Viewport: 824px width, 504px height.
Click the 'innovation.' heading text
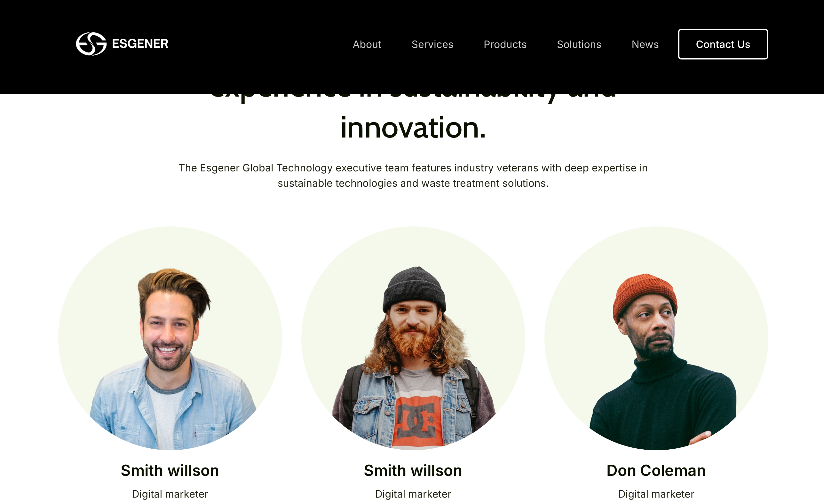413,127
